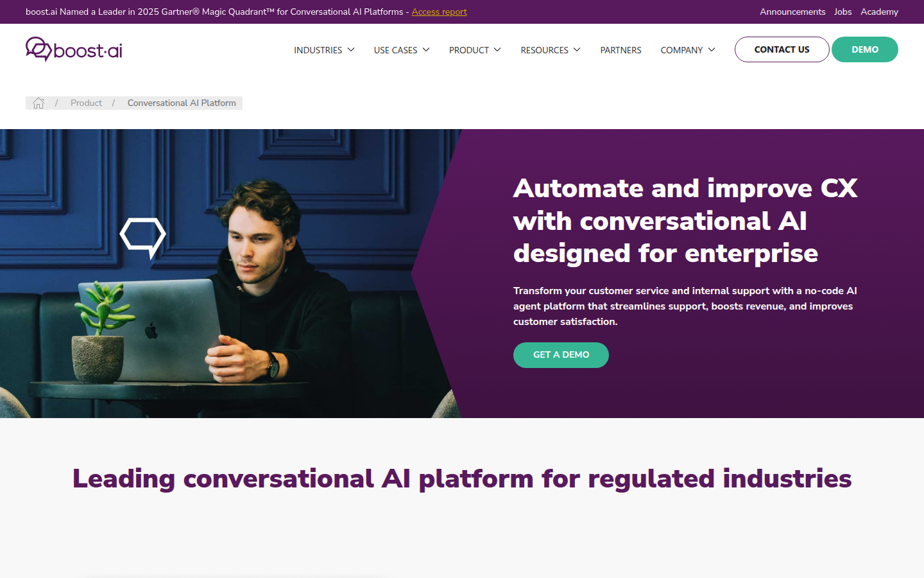The height and width of the screenshot is (578, 924).
Task: Click the Get a Demo button
Action: pyautogui.click(x=561, y=355)
